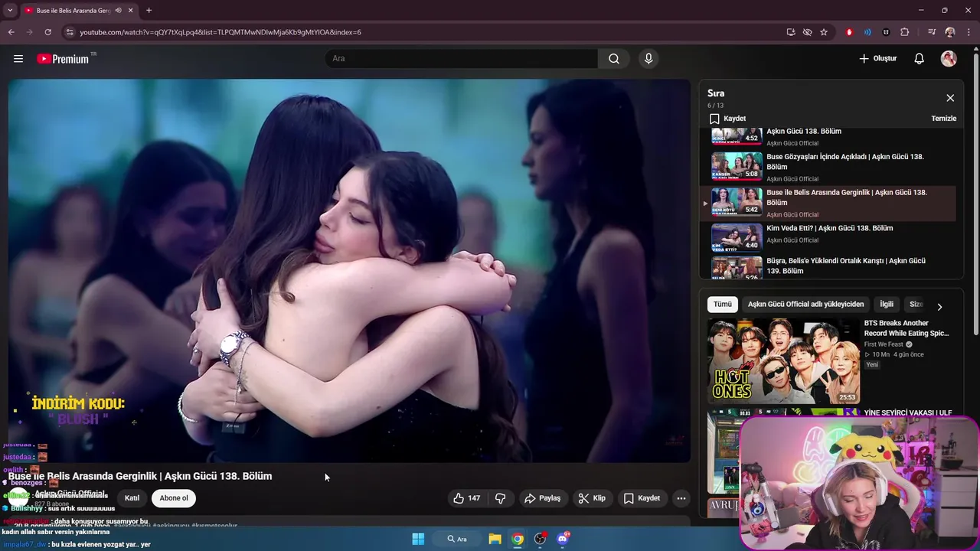Show more filter chips with right chevron
Screen dimensions: 980x551
pos(939,306)
